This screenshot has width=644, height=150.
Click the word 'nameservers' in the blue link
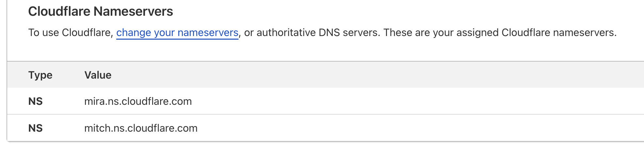point(208,33)
